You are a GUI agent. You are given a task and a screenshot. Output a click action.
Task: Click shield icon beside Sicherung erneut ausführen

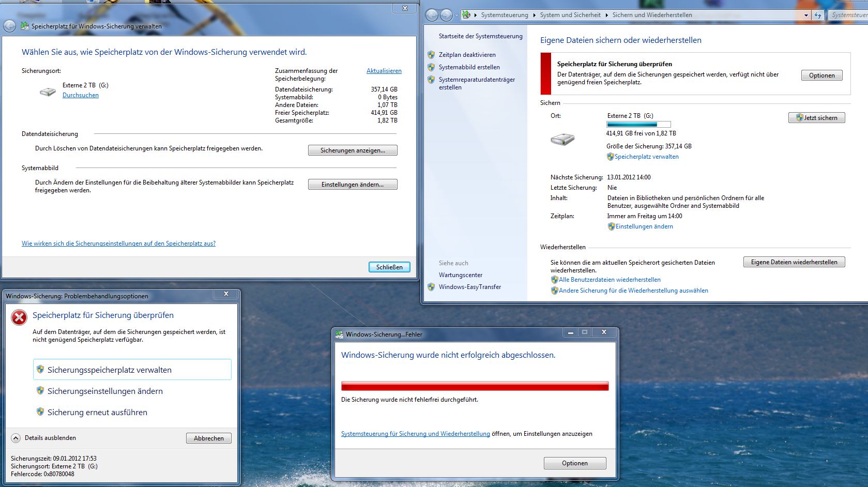40,412
